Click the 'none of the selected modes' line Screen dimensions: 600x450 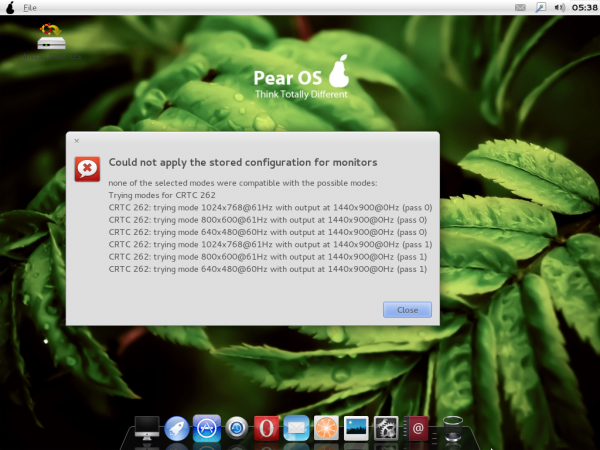[243, 183]
